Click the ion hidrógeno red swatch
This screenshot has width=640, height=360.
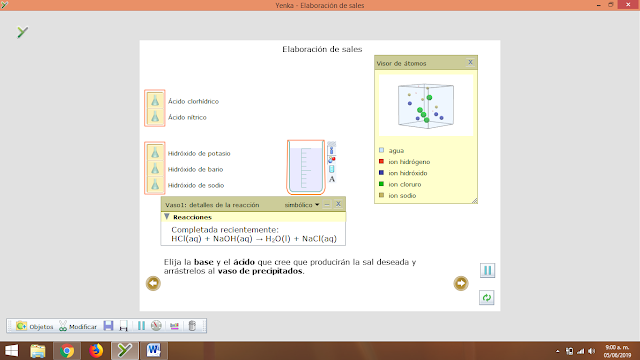[381, 162]
